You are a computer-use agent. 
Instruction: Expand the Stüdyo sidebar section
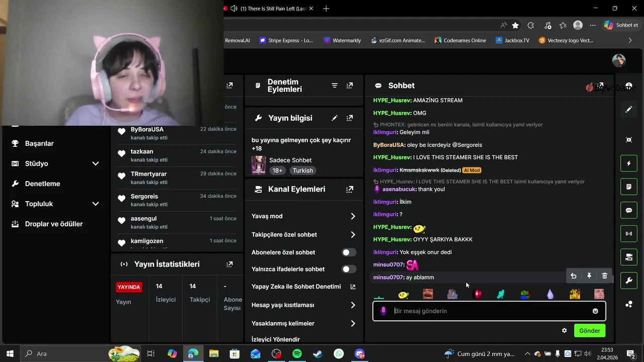55,163
